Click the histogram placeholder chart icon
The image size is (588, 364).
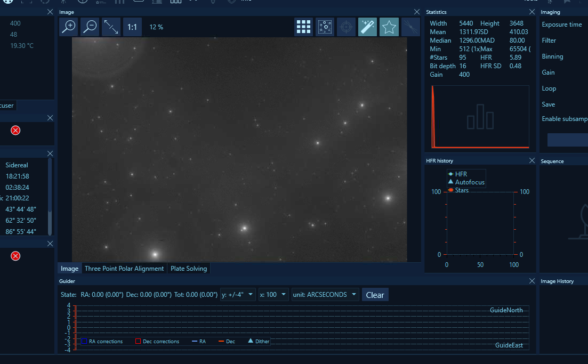480,117
